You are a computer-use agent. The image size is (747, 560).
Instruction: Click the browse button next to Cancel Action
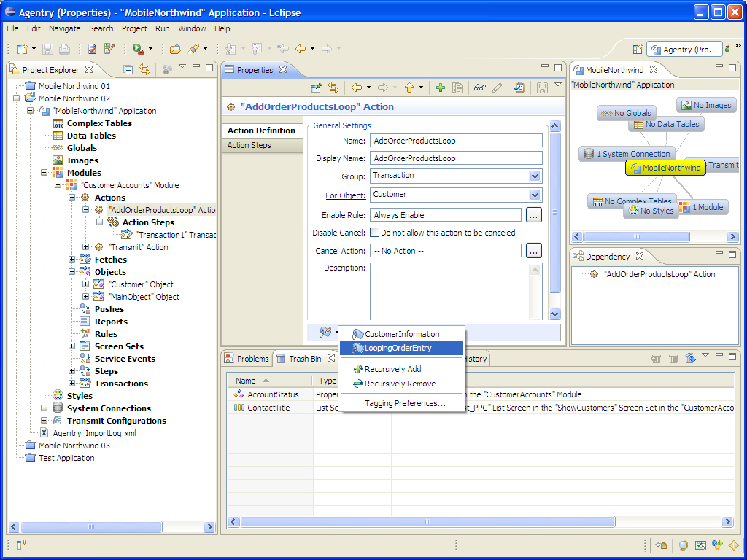(533, 251)
